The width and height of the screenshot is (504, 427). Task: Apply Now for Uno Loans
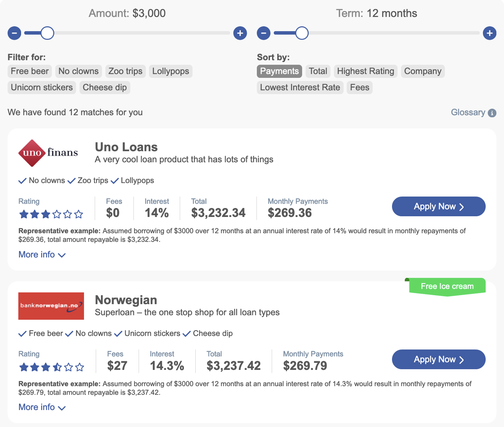[439, 207]
